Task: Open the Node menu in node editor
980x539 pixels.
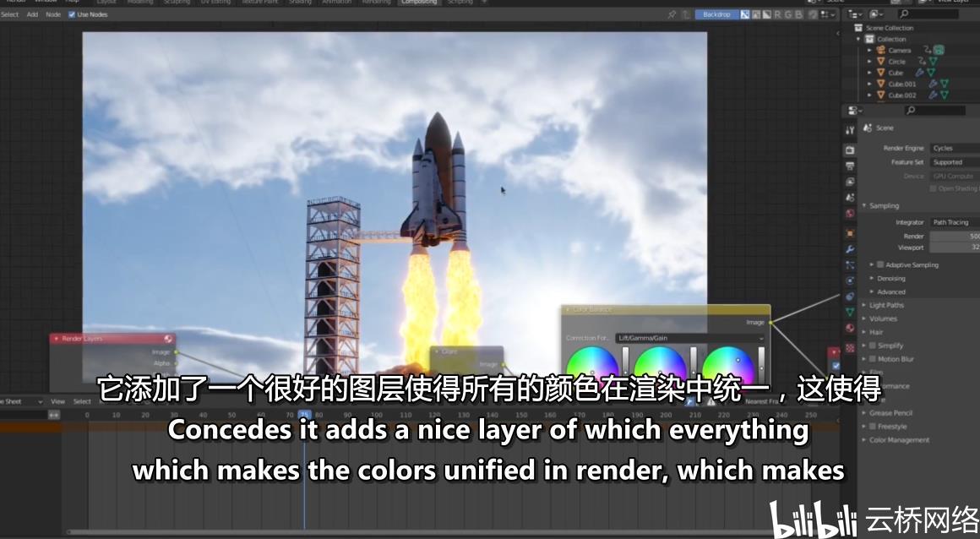Action: [53, 14]
